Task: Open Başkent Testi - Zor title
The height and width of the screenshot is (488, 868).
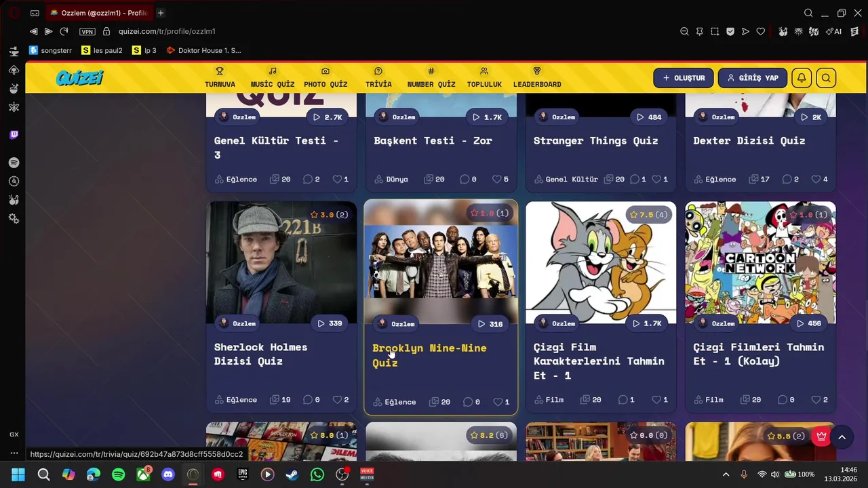Action: 433,140
